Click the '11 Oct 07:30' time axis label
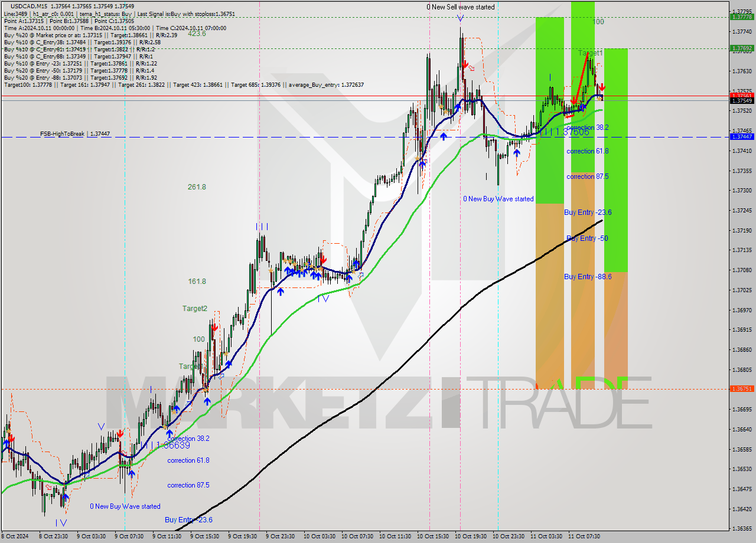 [584, 537]
